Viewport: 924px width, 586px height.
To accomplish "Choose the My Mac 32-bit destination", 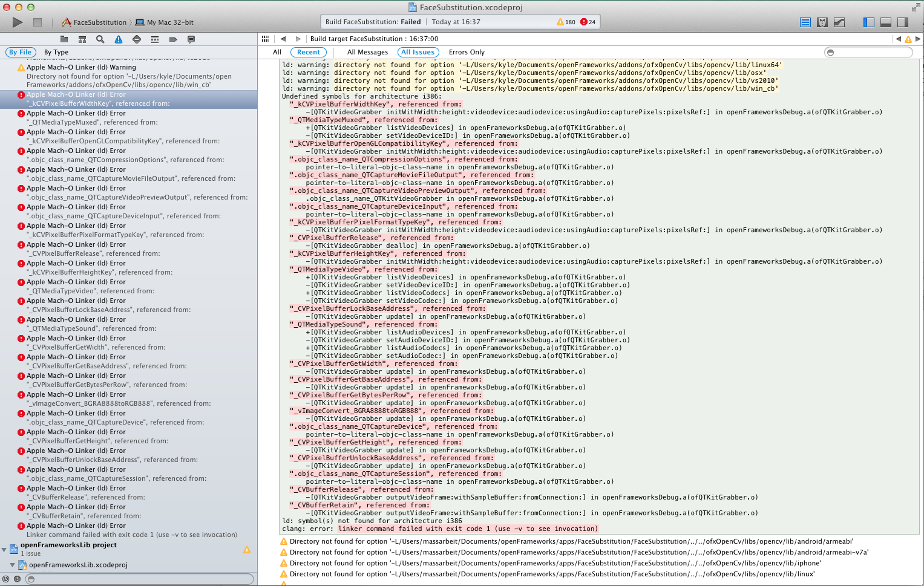I will point(165,22).
